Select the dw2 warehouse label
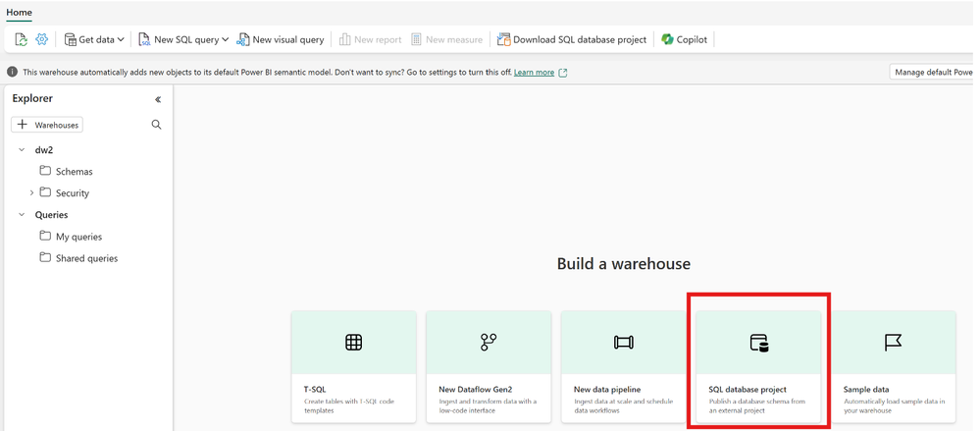 tap(44, 149)
